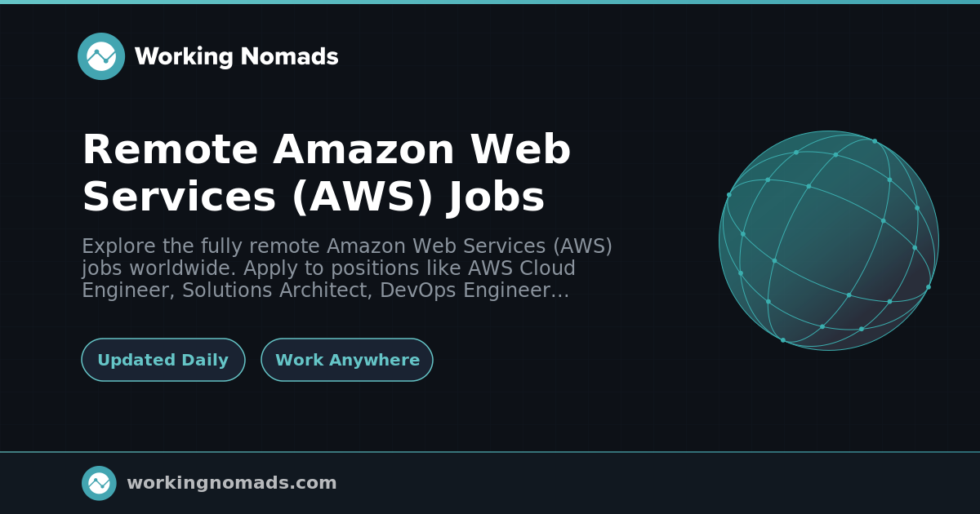Click the small logo icon in footer

99,483
